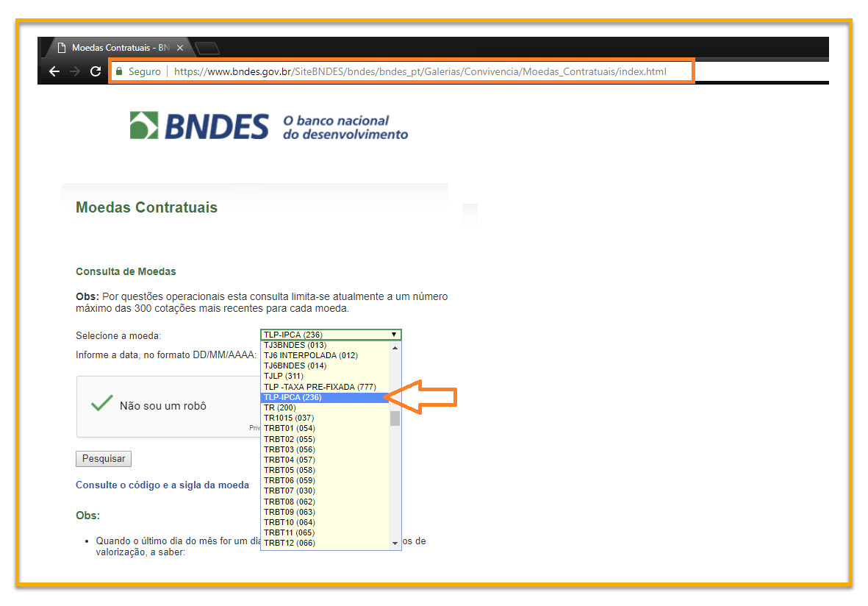Screen dimensions: 868x606
Task: Select TLP -TAXA PRE-FIXADA (777) option
Action: click(x=325, y=387)
